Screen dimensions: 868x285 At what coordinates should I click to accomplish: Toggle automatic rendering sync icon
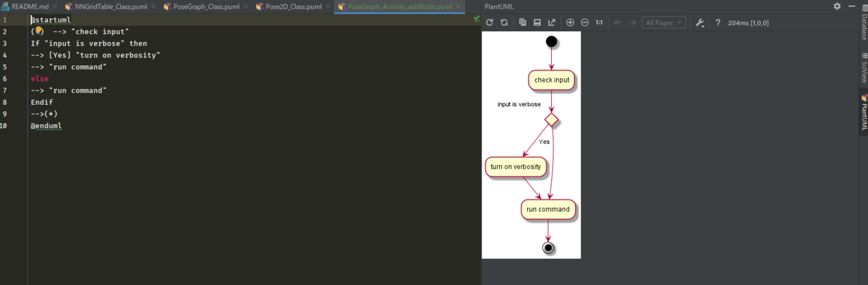point(504,22)
